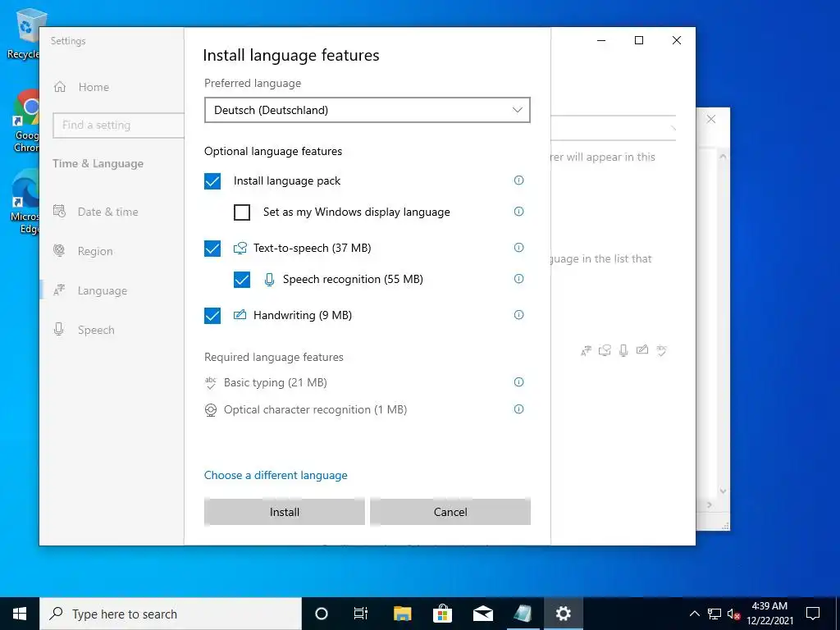The height and width of the screenshot is (630, 840).
Task: Uncheck Text-to-speech (37 MB) checkbox
Action: pyautogui.click(x=212, y=248)
